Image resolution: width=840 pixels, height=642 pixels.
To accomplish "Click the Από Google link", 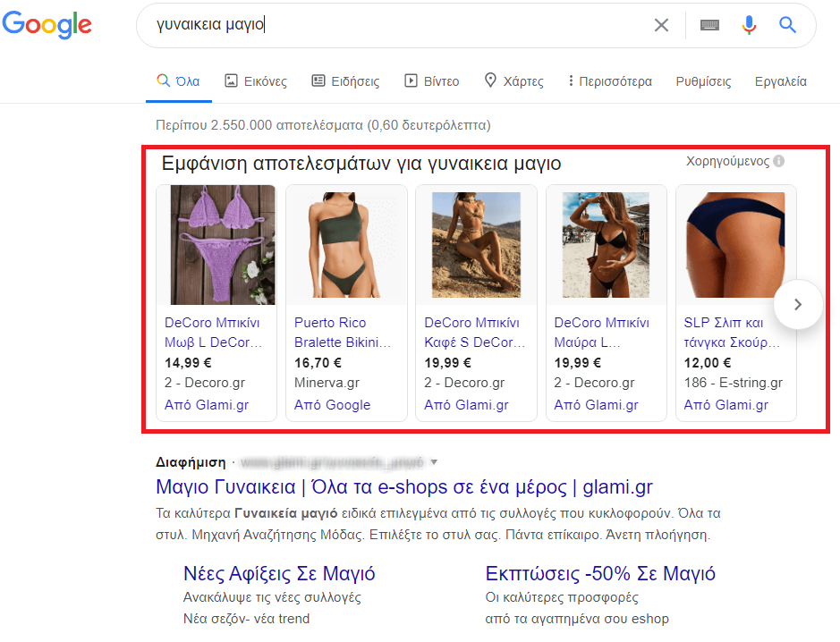I will (x=332, y=405).
